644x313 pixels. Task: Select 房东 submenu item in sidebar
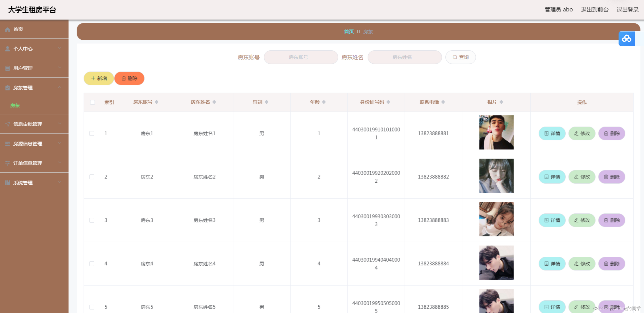click(15, 106)
